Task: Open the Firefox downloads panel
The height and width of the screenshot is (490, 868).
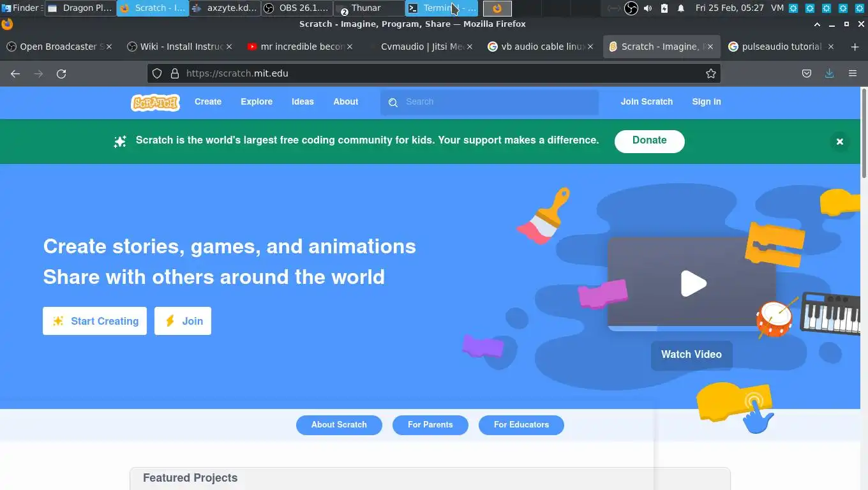Action: [x=829, y=73]
